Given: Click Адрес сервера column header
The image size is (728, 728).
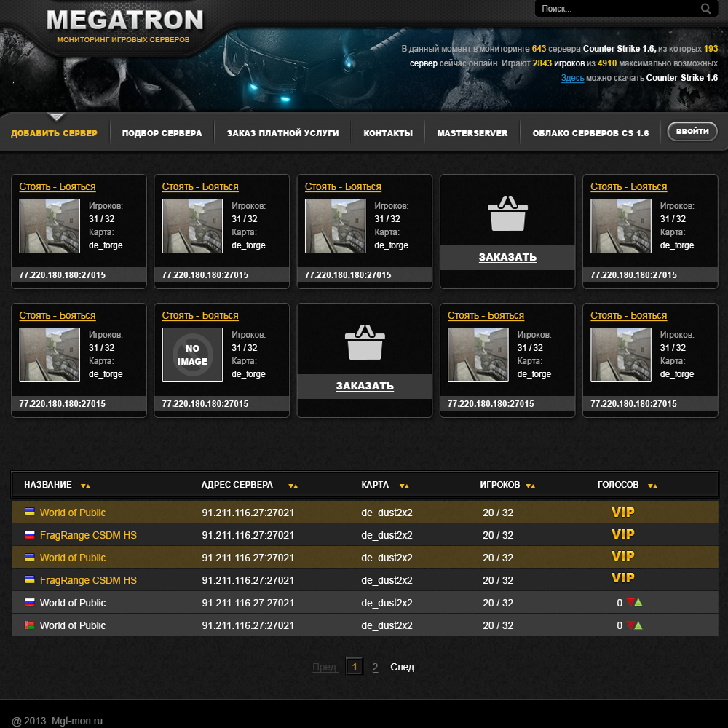Looking at the screenshot, I should click(x=237, y=485).
